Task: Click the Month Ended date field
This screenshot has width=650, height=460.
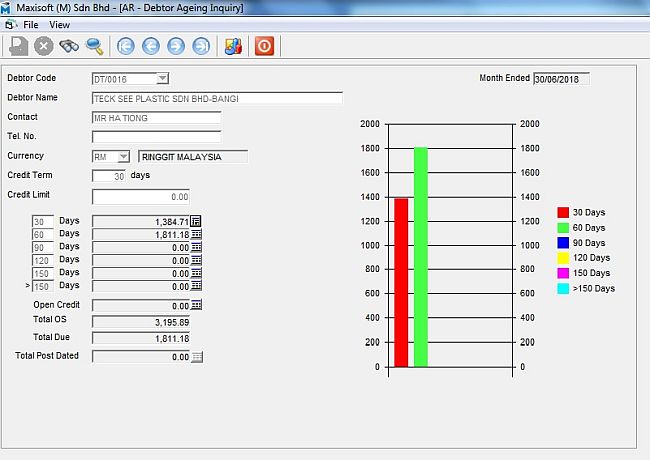Action: (x=562, y=79)
